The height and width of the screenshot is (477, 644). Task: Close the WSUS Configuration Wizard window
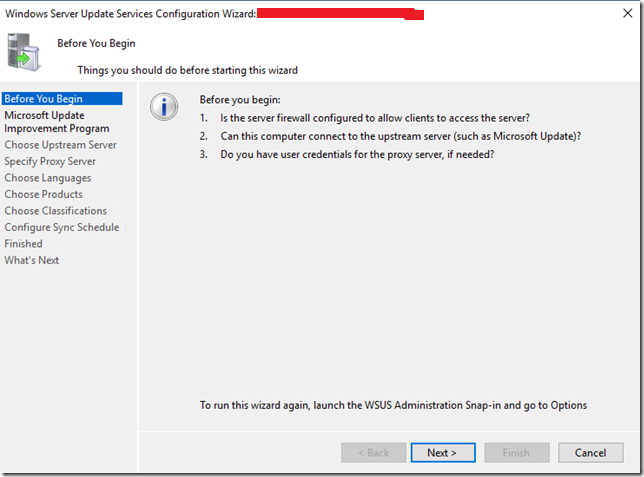pos(627,13)
